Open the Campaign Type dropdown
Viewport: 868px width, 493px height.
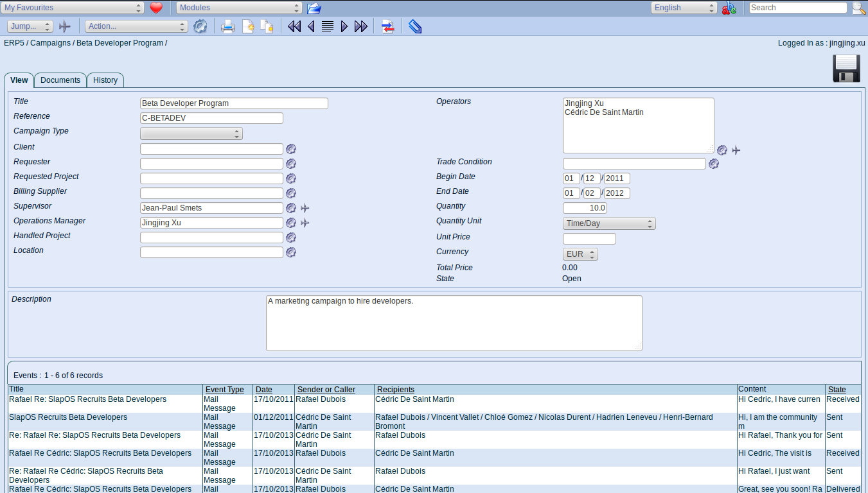click(x=191, y=134)
